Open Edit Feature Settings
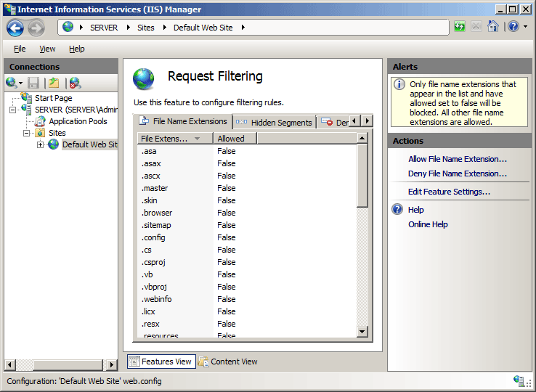Viewport: 536px width, 392px height. [x=449, y=192]
